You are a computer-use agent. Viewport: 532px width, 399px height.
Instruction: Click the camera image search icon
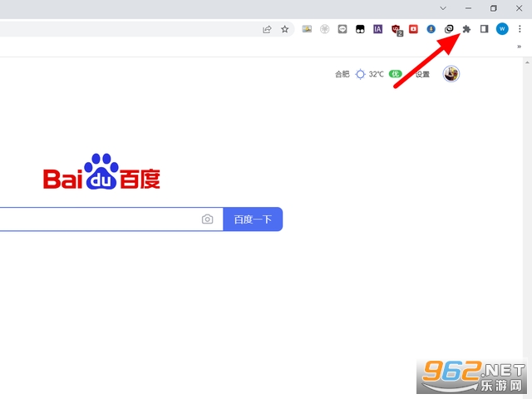point(207,219)
